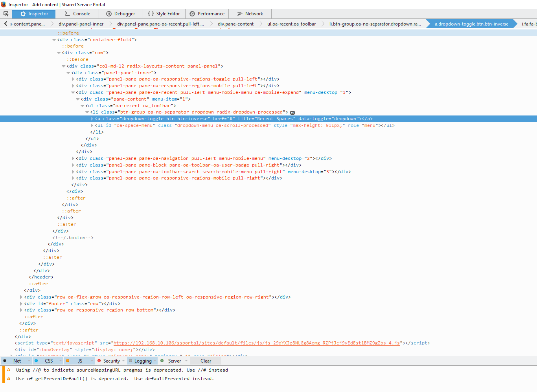Click the getPreventDefault deprecation message

pos(115,379)
